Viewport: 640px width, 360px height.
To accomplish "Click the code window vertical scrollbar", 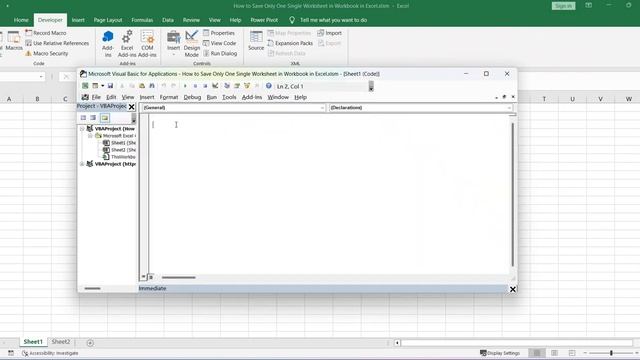I will (x=512, y=195).
